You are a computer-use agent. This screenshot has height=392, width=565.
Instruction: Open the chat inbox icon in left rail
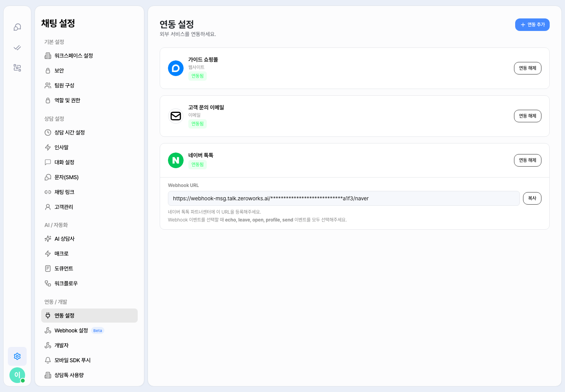17,27
